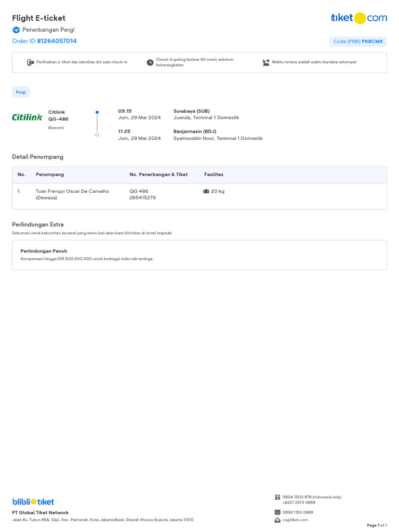Click Banjarmasin (BDJ) arrival airport
The height and width of the screenshot is (532, 399).
point(195,131)
